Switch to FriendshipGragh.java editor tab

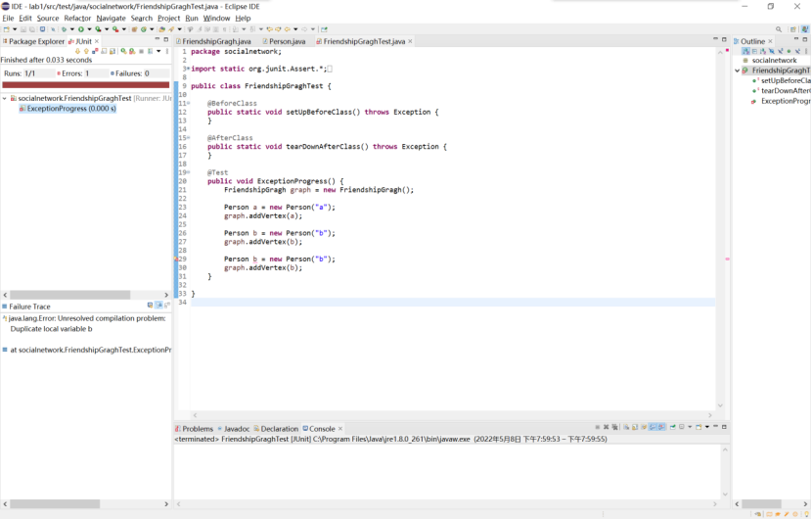point(213,41)
